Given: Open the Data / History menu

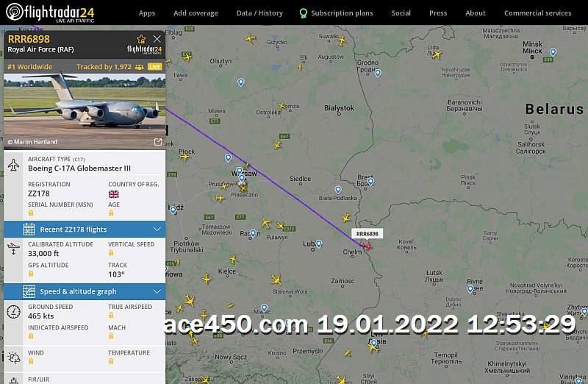Looking at the screenshot, I should coord(259,13).
